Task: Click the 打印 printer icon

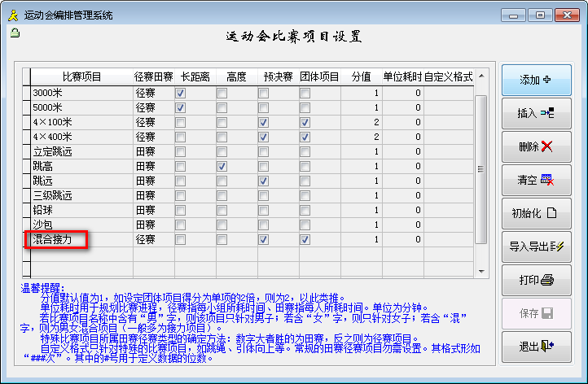Action: pyautogui.click(x=547, y=280)
